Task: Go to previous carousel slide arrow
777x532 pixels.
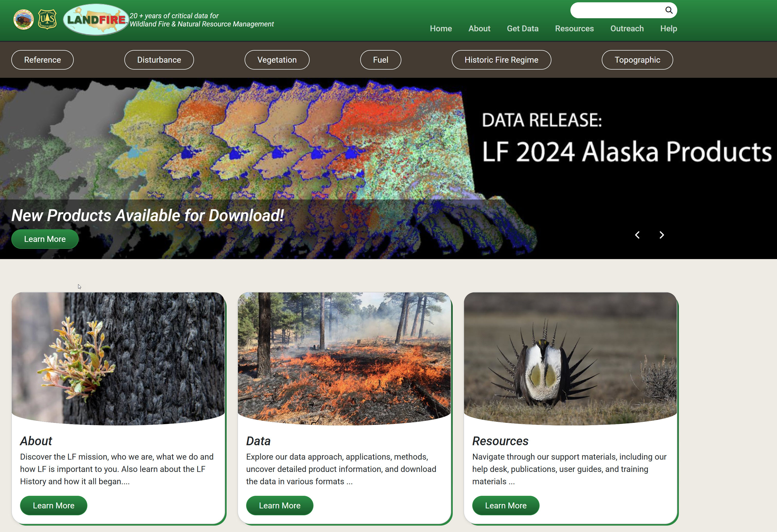Action: pyautogui.click(x=637, y=235)
